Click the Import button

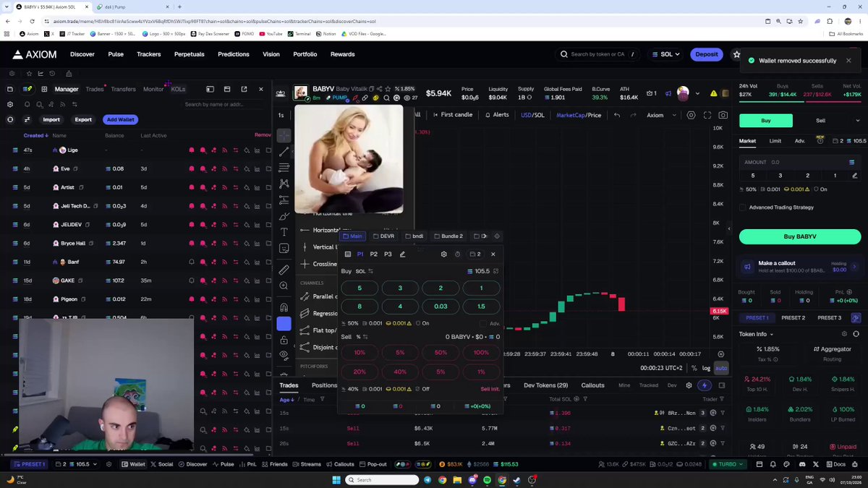(x=51, y=119)
